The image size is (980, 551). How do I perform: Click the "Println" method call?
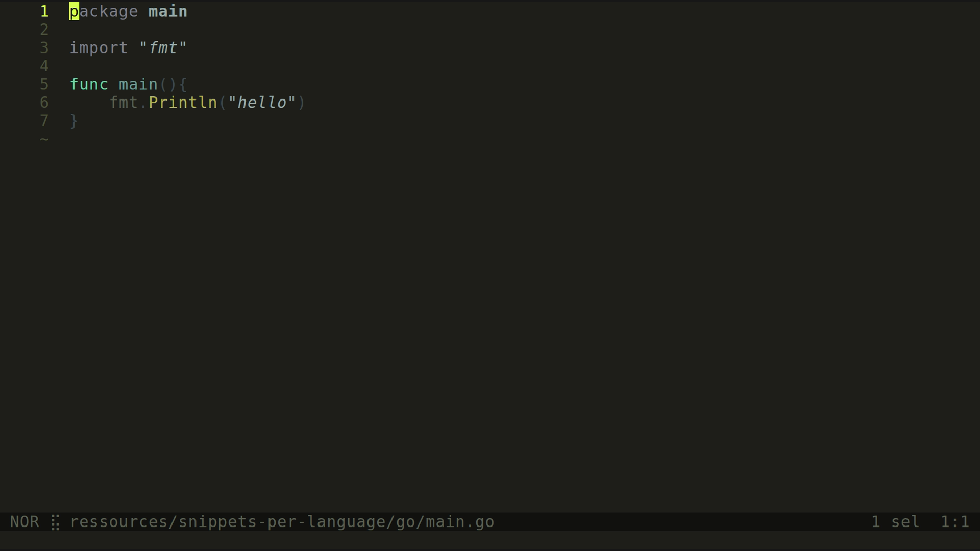pos(183,103)
